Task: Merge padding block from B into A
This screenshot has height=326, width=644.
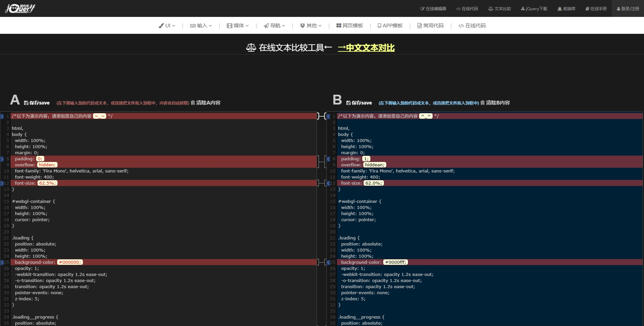Action: (328, 159)
